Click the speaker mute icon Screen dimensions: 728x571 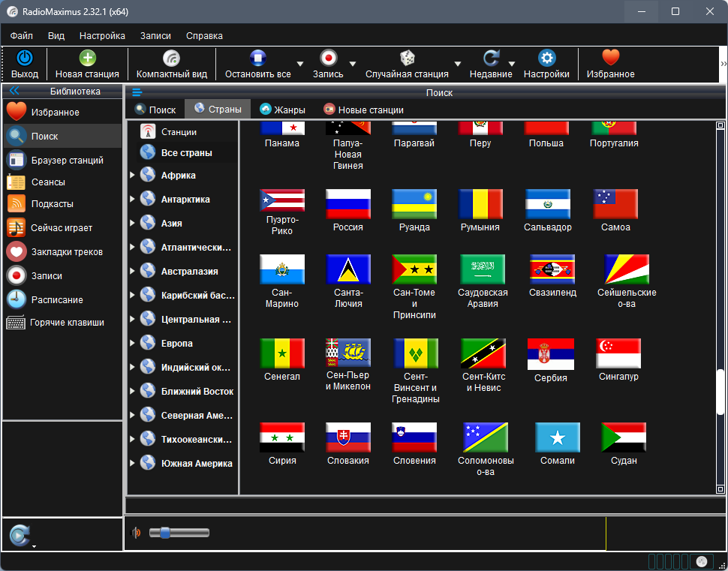tap(136, 533)
